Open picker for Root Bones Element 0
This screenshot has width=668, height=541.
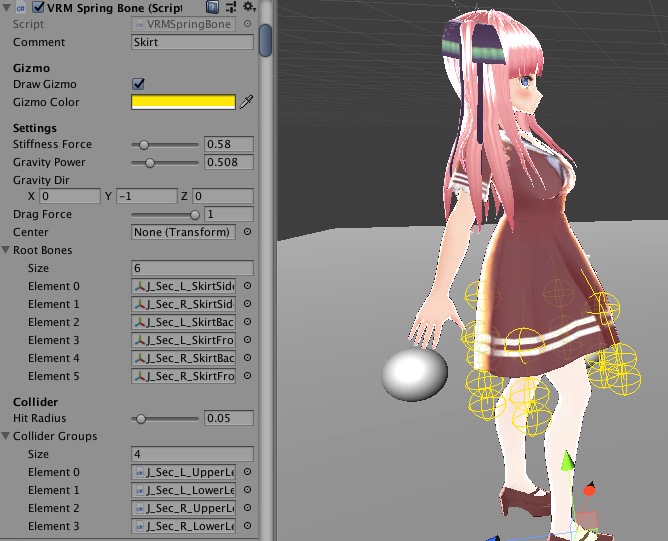tap(248, 286)
